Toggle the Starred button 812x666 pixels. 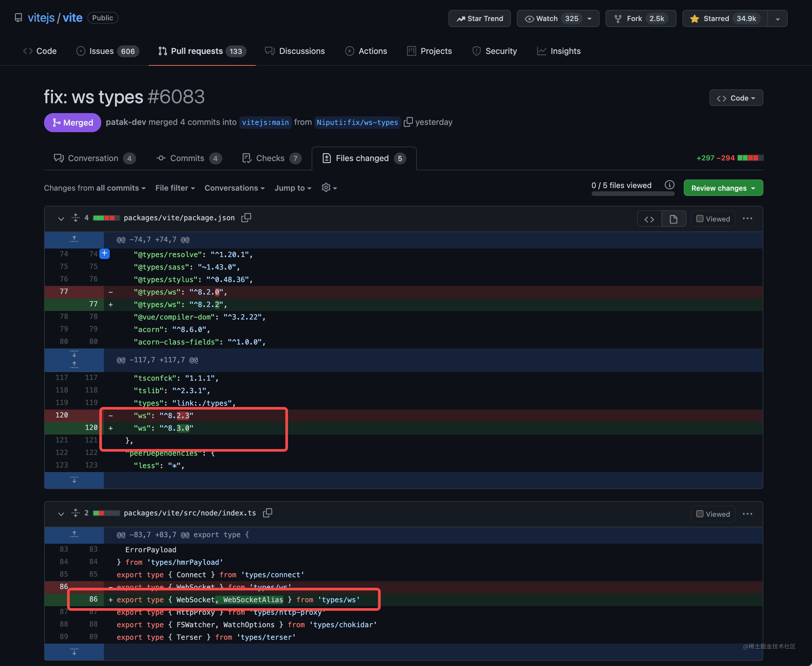725,18
